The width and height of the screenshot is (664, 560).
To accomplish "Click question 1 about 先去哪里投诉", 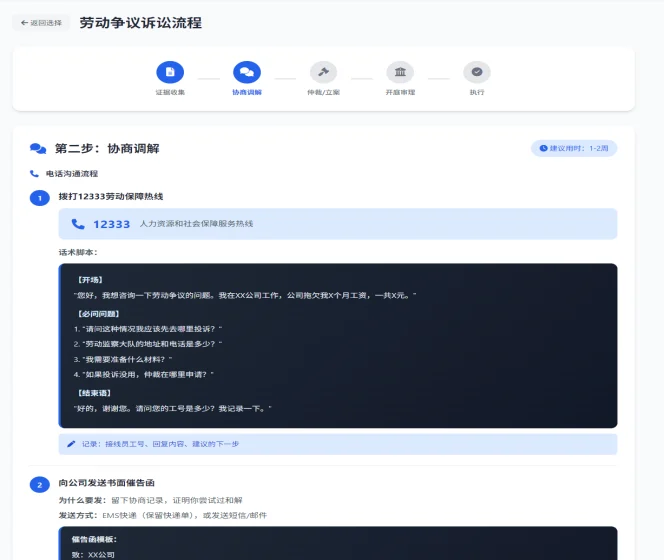I will click(x=148, y=329).
